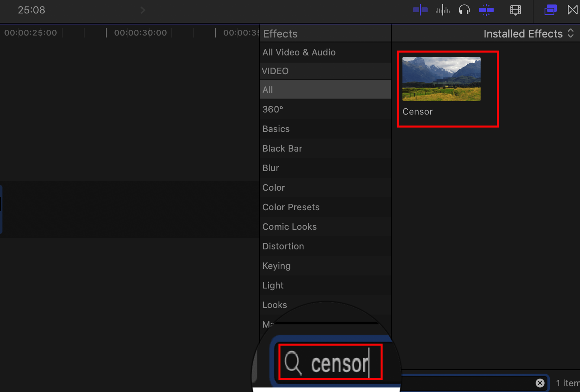Select the Color Presets category
Image resolution: width=580 pixels, height=392 pixels.
(x=325, y=207)
